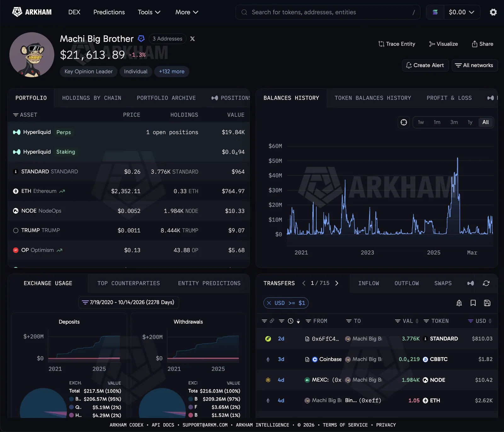Viewport: 504px width, 432px height.
Task: Click the verified badge next to Machi Big Brother
Action: pyautogui.click(x=141, y=38)
